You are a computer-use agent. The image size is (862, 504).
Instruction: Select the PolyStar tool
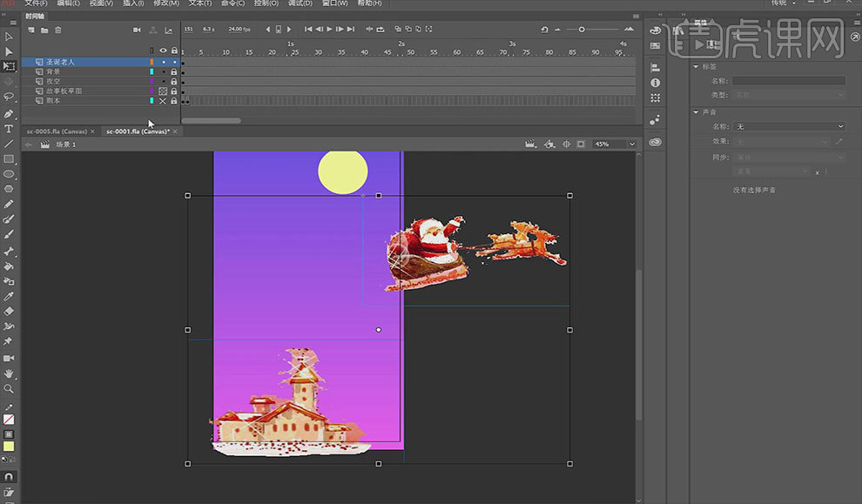pos(8,189)
